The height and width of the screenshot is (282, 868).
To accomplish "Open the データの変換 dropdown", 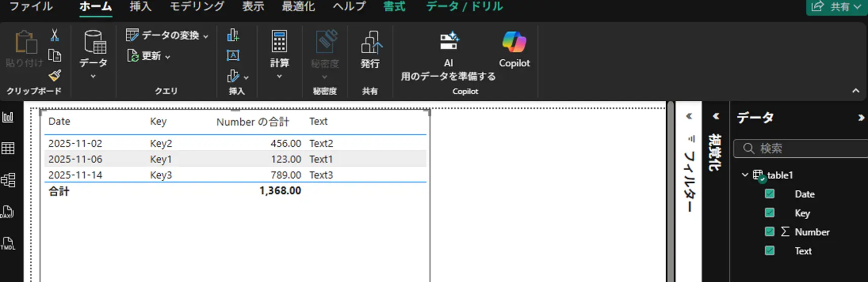I will point(205,36).
